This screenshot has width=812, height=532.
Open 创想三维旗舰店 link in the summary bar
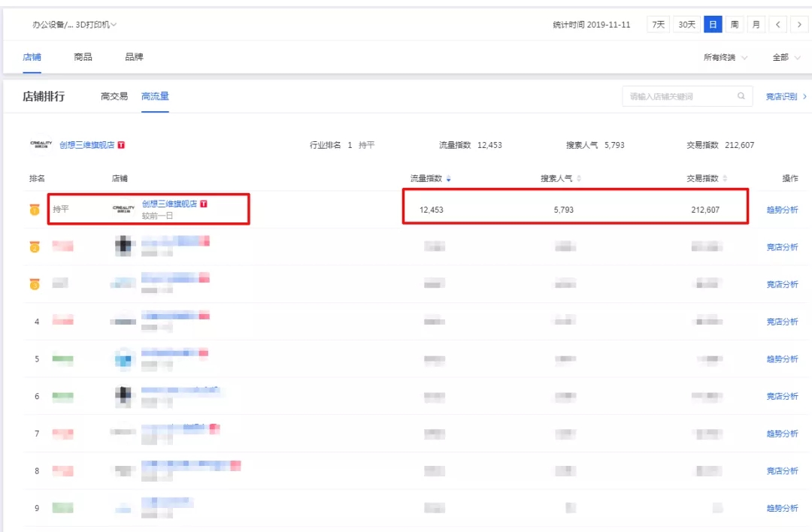[x=87, y=145]
